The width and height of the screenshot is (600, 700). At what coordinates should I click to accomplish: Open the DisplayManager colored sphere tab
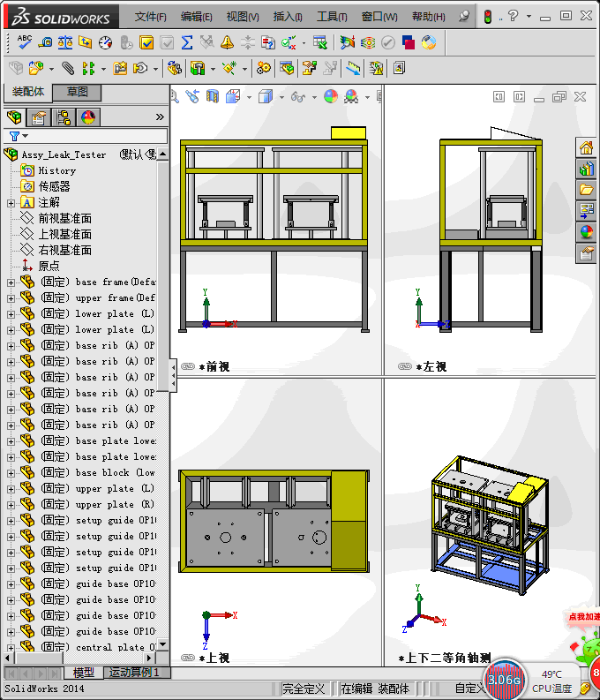click(x=88, y=117)
